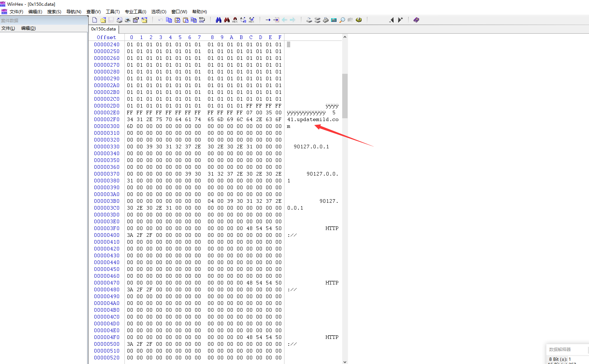Select offset 000002F0 row label
Image resolution: width=589 pixels, height=364 pixels.
[x=107, y=119]
